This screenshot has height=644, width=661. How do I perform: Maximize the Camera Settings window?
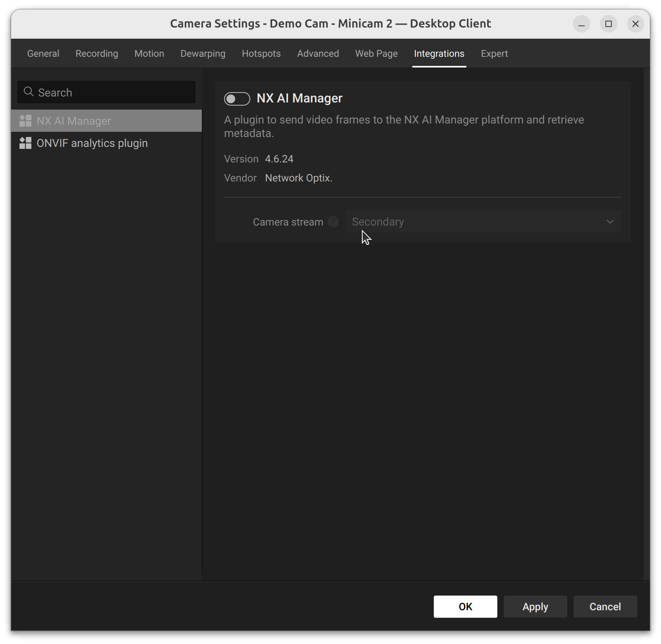608,24
